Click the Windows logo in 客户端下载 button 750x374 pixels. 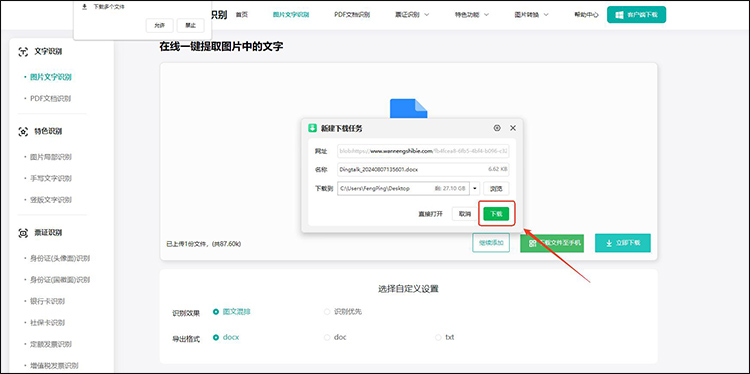coord(619,15)
